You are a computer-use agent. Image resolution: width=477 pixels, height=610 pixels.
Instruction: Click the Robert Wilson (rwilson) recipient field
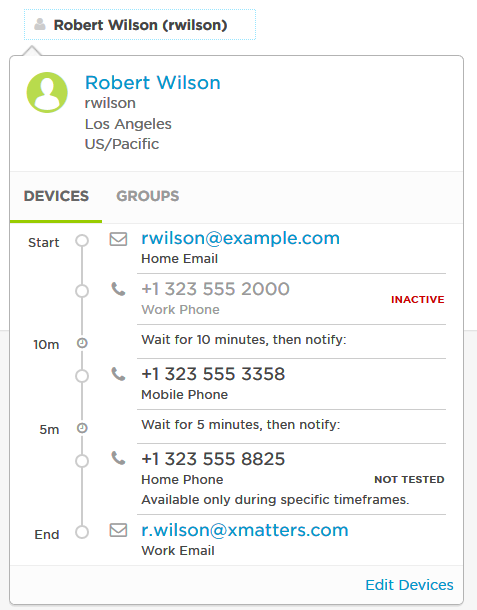140,25
